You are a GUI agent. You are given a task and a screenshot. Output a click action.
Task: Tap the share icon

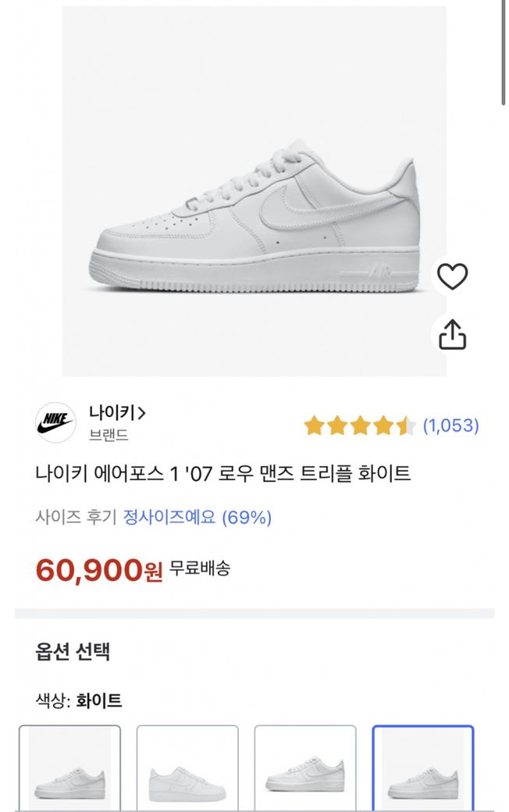coord(452,334)
